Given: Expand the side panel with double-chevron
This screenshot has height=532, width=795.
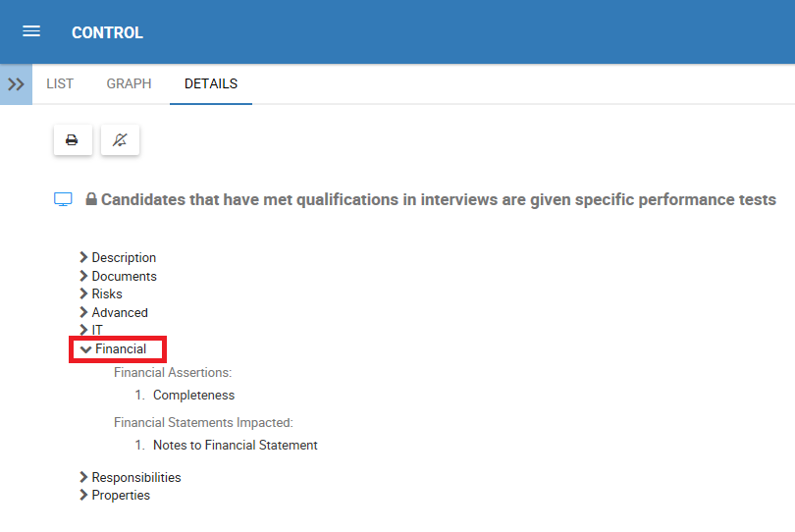Looking at the screenshot, I should click(x=16, y=84).
